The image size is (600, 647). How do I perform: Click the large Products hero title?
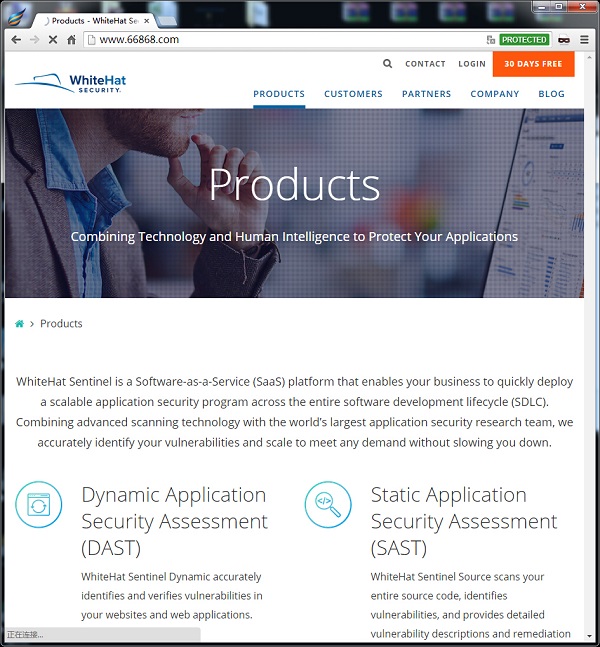(294, 184)
